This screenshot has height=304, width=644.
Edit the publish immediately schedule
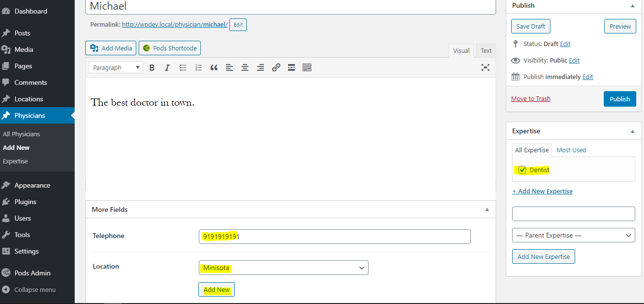588,77
